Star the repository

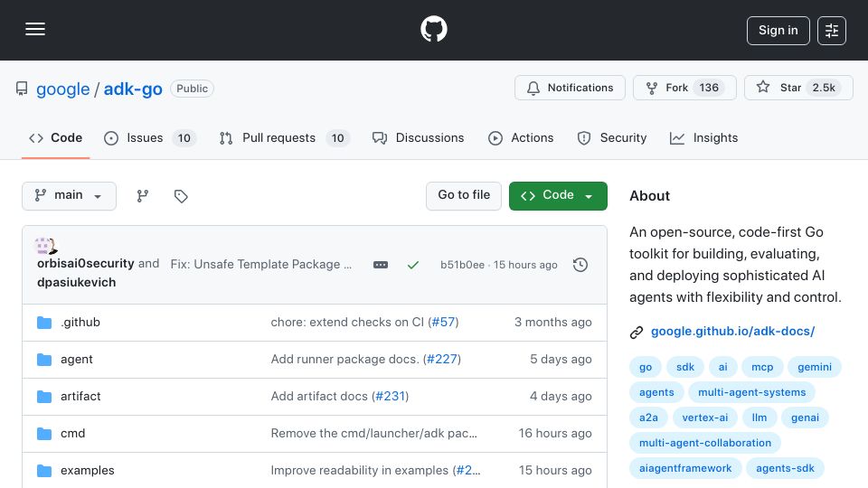pyautogui.click(x=798, y=88)
